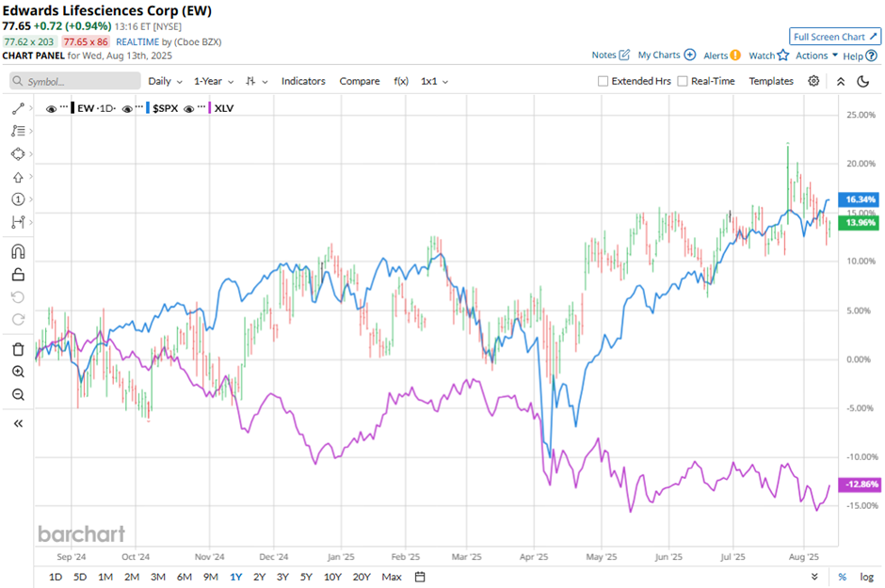The width and height of the screenshot is (885, 588).
Task: Click the Help question mark icon
Action: [x=872, y=56]
